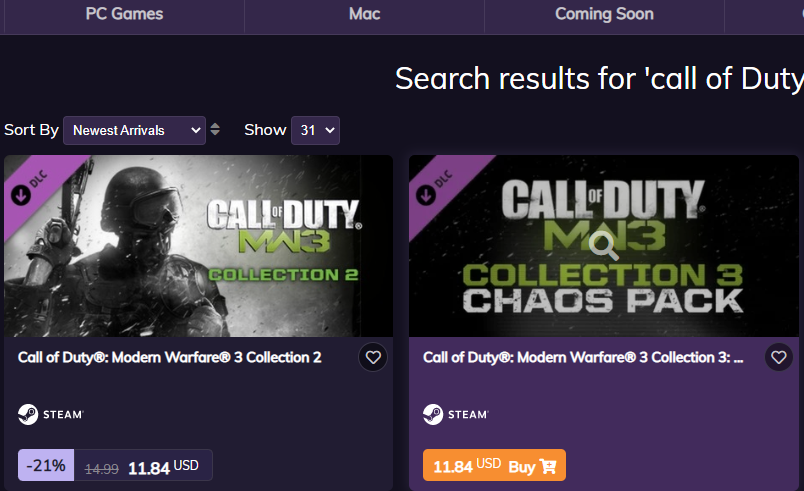
Task: Open Collection 2 cover thumbnail
Action: (198, 246)
